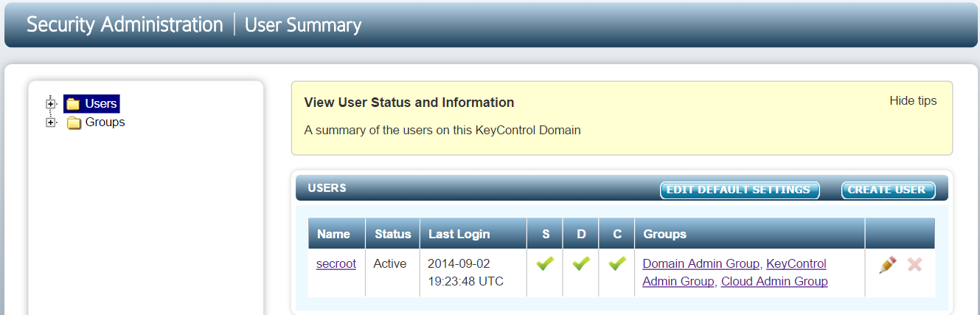Click the green checkmark in C column
The width and height of the screenshot is (980, 315).
617,263
